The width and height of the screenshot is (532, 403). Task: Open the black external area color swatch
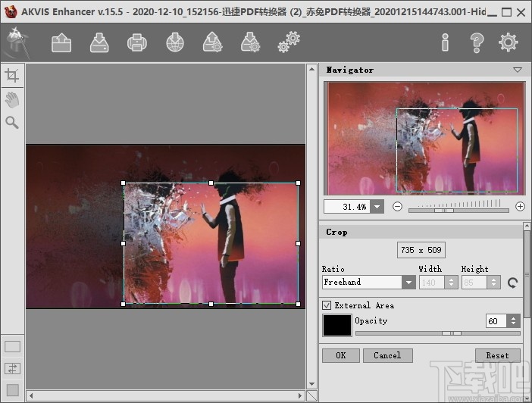[x=337, y=325]
